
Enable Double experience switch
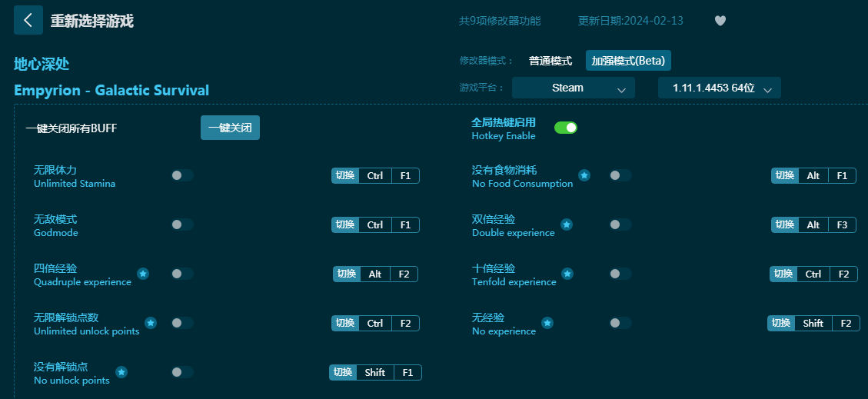tap(620, 224)
